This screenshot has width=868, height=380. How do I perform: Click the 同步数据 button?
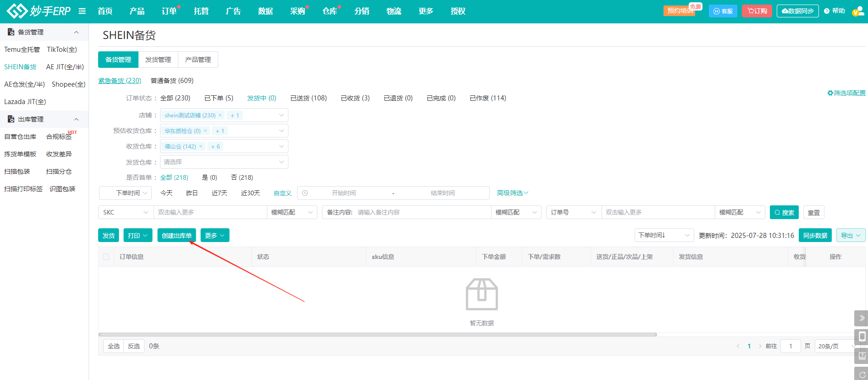[815, 235]
